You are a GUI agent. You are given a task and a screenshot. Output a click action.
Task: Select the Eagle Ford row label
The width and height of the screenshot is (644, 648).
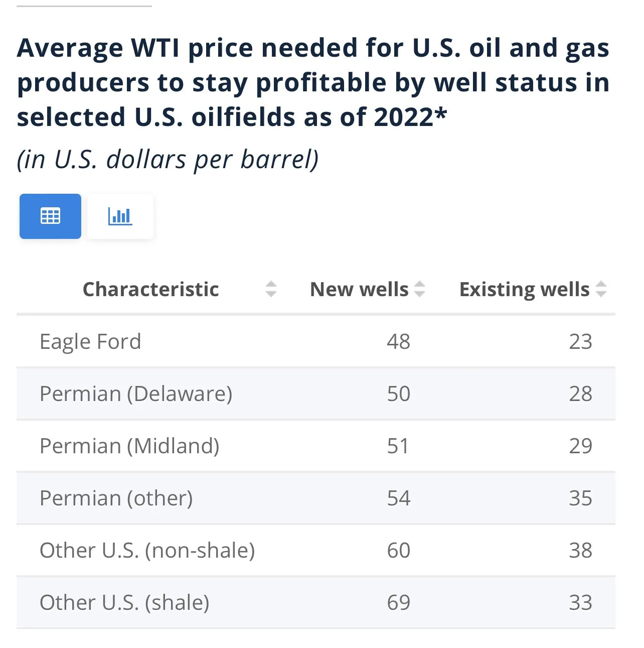[x=90, y=341]
